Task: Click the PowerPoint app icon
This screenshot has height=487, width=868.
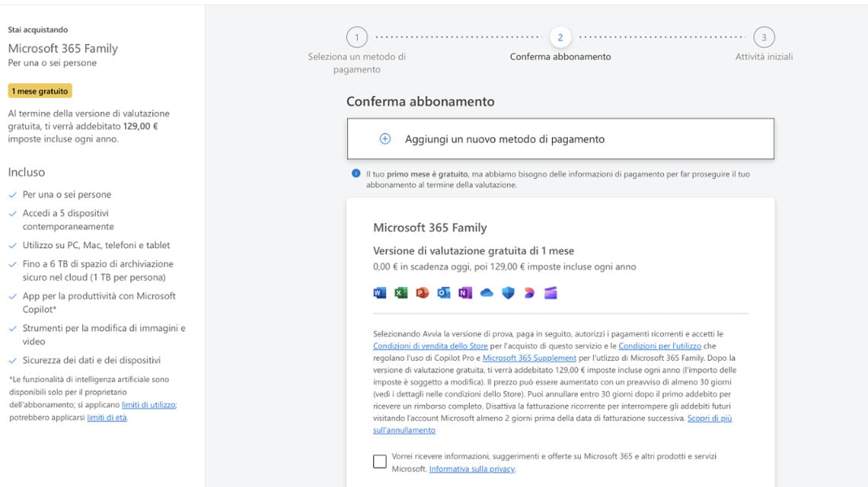Action: [x=423, y=293]
